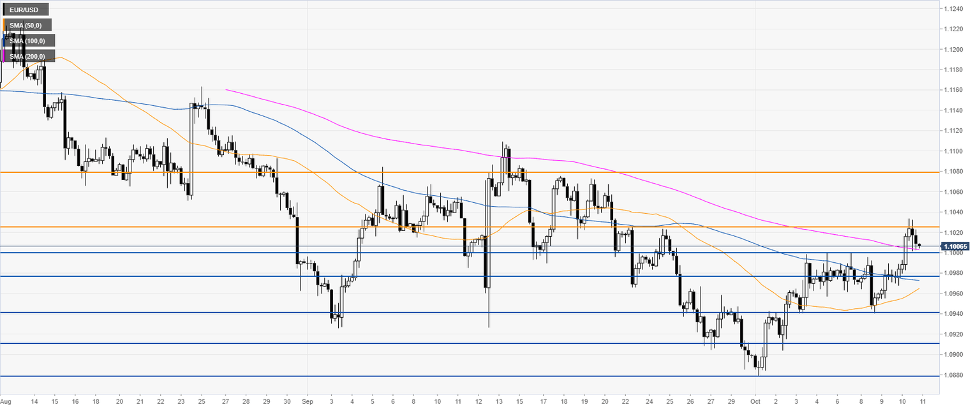980x409 pixels.
Task: Click the 1.1000 price axis label
Action: [955, 253]
